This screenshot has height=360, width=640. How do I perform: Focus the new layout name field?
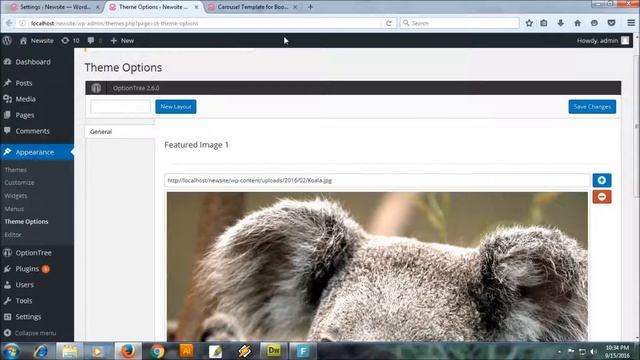[120, 107]
